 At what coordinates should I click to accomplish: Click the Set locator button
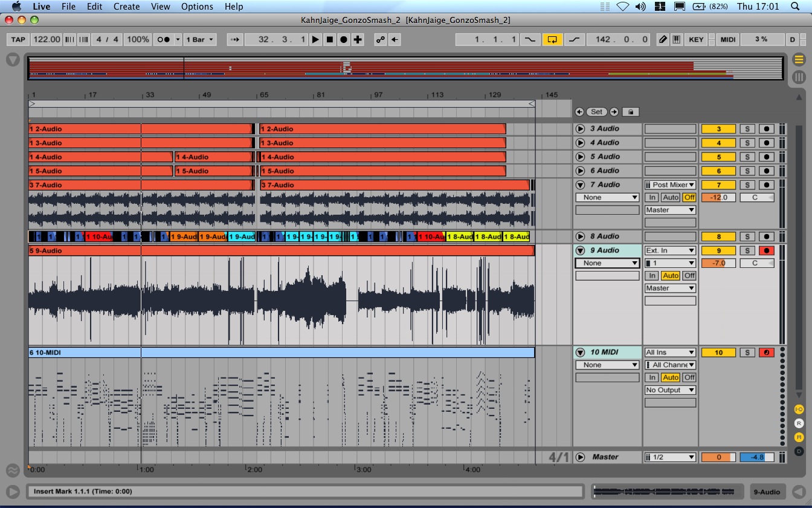(596, 112)
